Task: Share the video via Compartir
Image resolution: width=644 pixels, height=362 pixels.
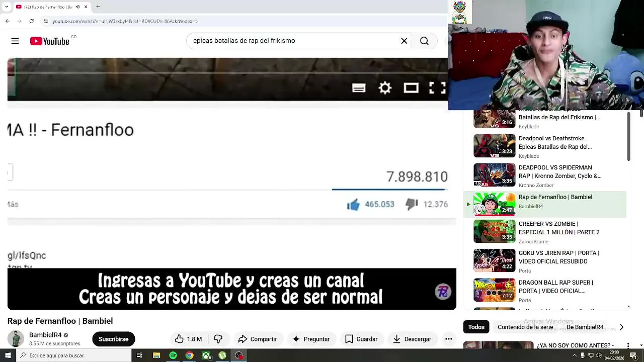Action: click(258, 339)
